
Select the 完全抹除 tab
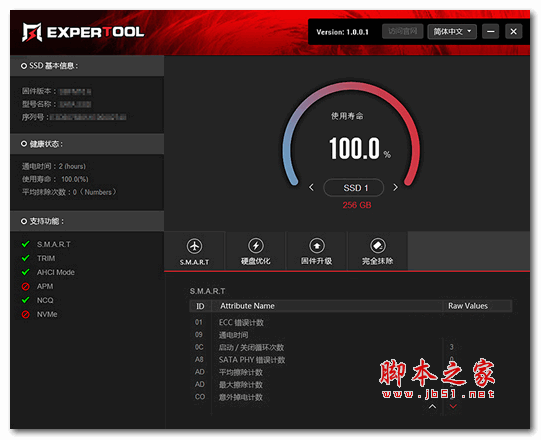pos(378,251)
